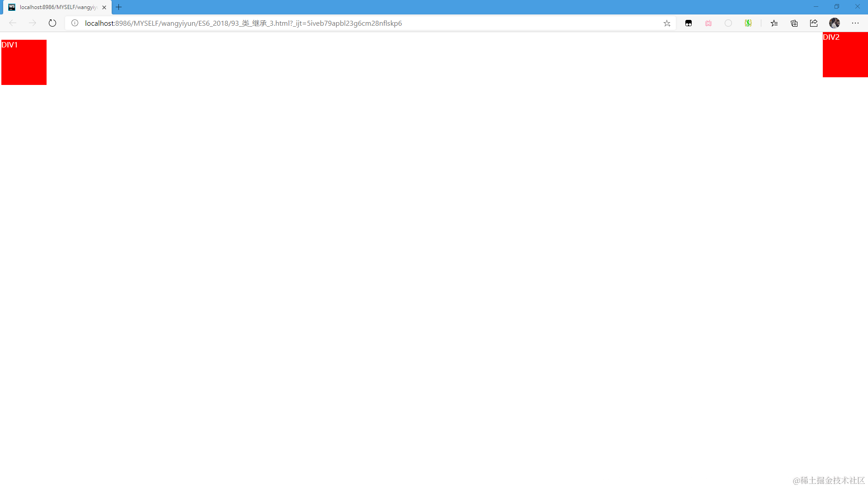Open Settings and more ellipsis menu
868x488 pixels.
855,23
